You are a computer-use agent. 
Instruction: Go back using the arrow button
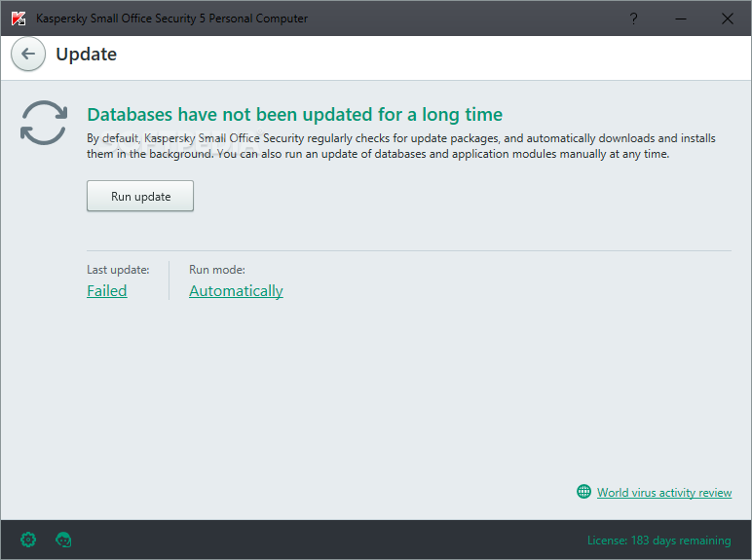28,55
